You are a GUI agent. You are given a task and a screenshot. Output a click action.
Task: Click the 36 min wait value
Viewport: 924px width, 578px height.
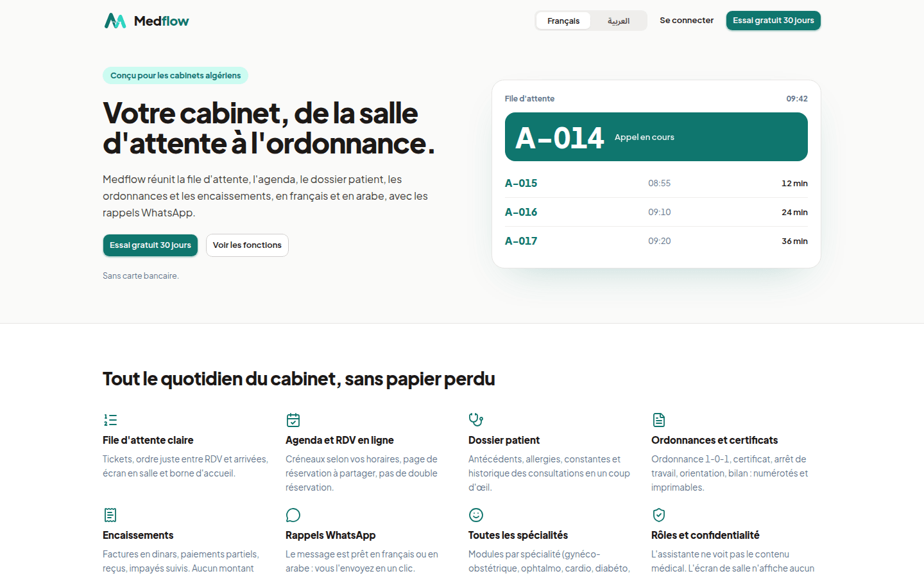pos(794,241)
